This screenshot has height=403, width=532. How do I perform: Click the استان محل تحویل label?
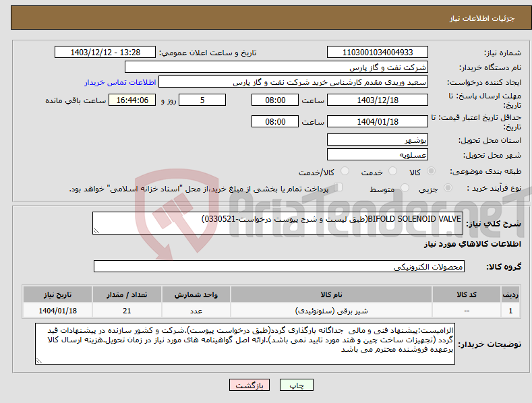[490, 140]
